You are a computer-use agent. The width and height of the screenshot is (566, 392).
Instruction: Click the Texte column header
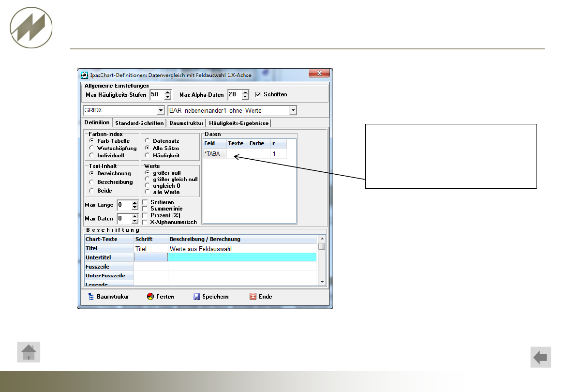237,143
